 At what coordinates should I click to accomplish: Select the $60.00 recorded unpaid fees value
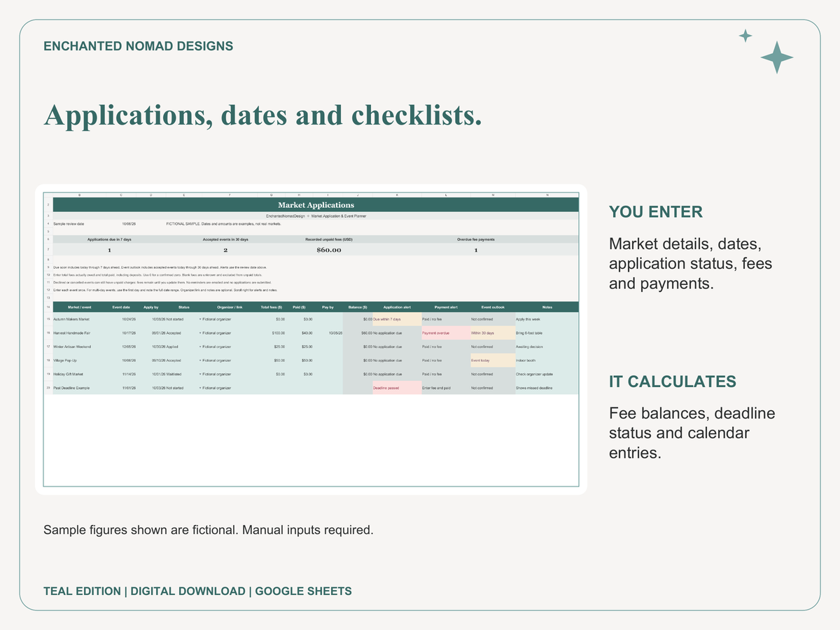(329, 250)
